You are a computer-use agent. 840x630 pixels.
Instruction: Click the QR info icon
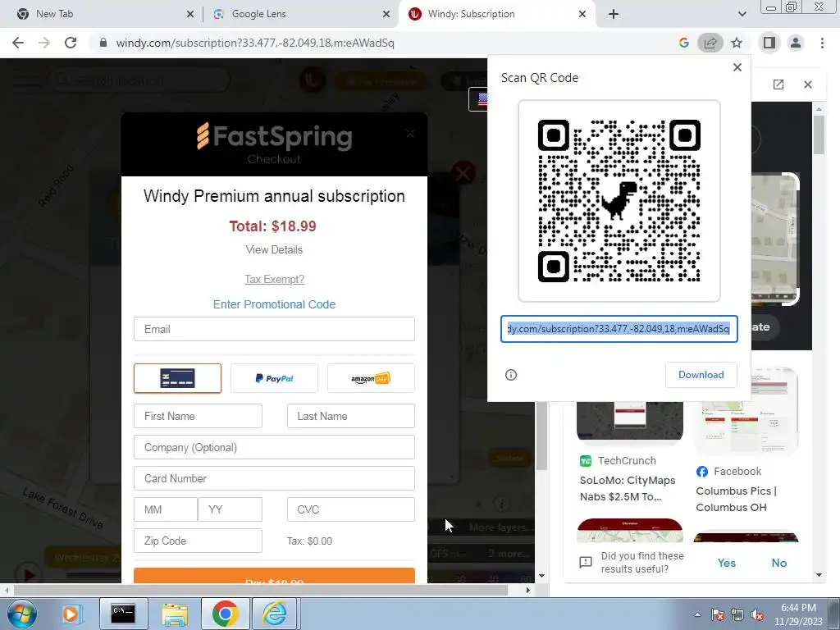[510, 374]
